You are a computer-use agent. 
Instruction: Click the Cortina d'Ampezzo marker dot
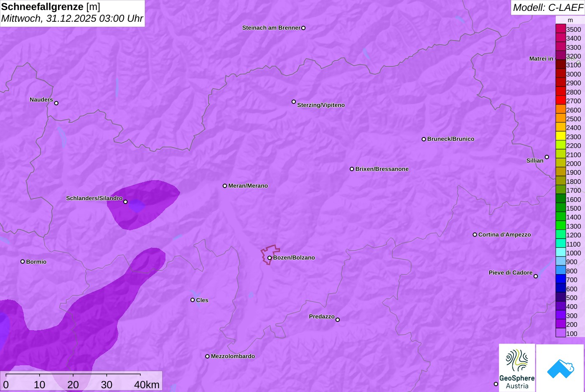coord(475,235)
